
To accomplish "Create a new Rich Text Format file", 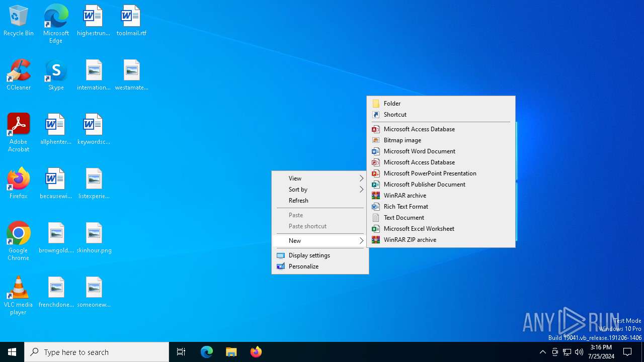I will pyautogui.click(x=441, y=207).
